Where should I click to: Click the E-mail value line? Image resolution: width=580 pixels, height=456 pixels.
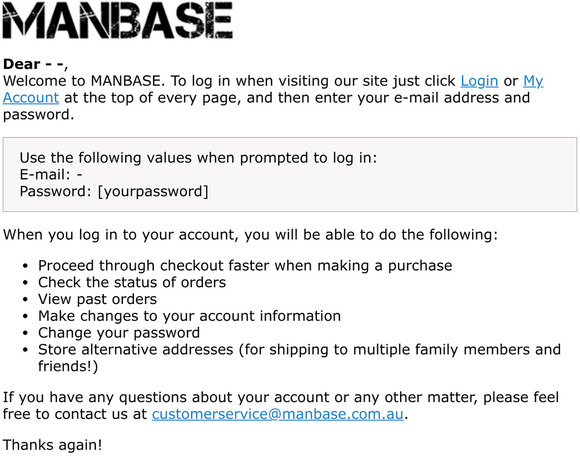51,175
